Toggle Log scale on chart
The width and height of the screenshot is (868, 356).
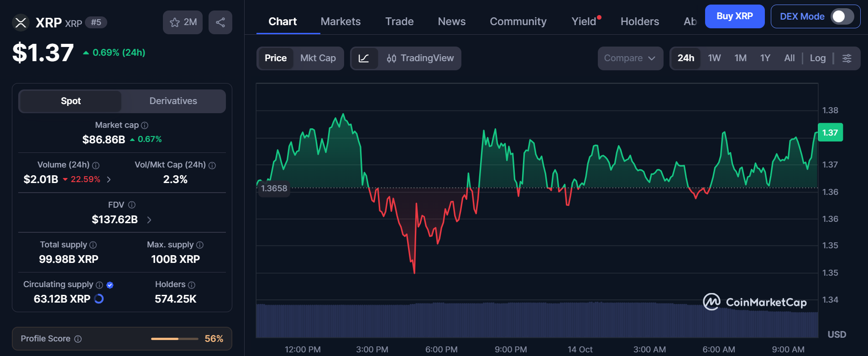pyautogui.click(x=818, y=58)
